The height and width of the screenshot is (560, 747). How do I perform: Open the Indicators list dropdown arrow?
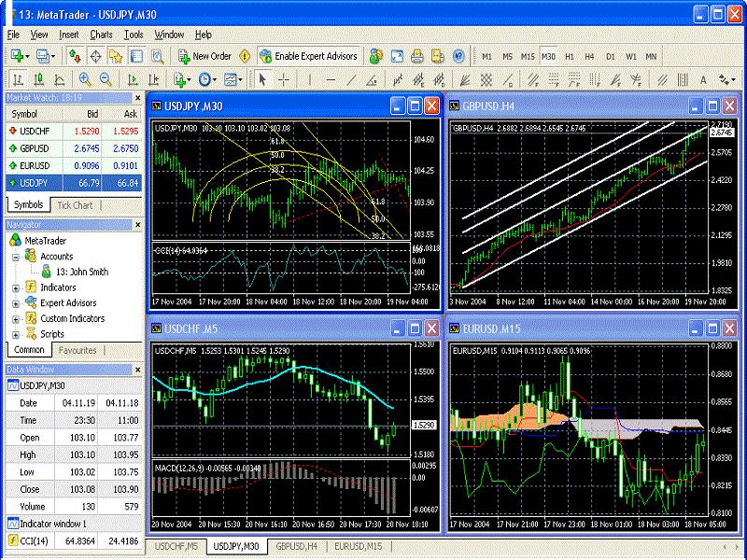(x=190, y=80)
